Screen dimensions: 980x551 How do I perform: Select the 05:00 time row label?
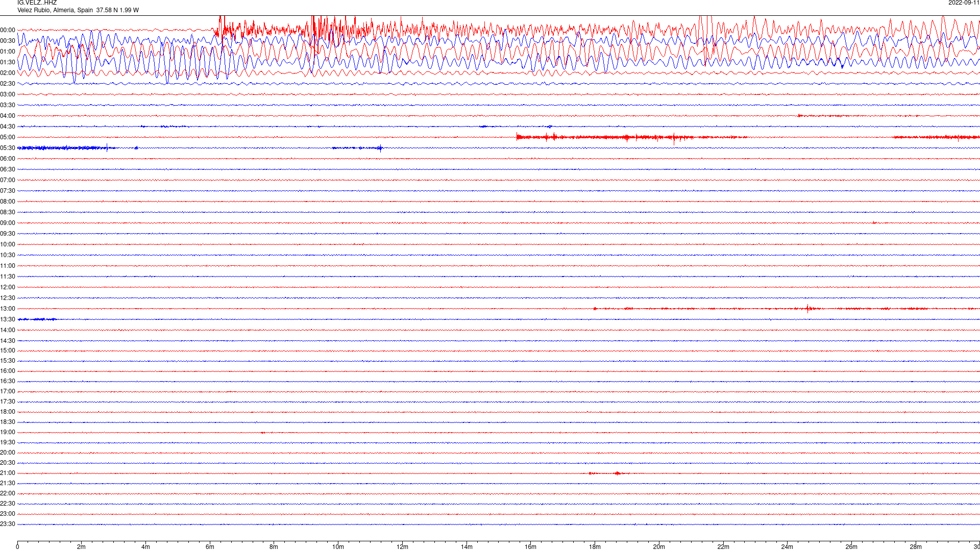(x=8, y=137)
